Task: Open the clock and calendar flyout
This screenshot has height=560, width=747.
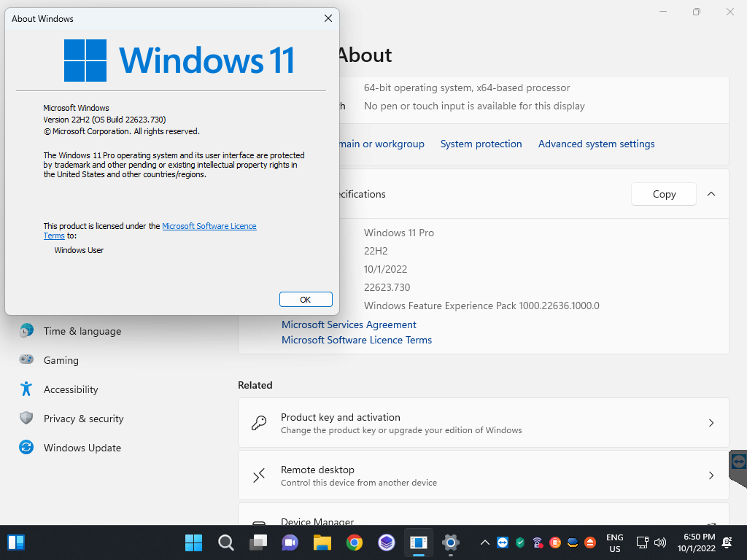Action: [x=697, y=542]
